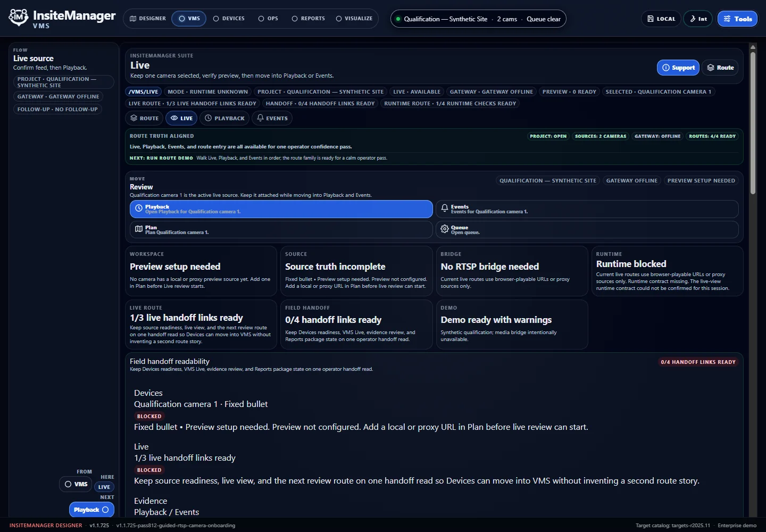
Task: Click the Open queue button
Action: click(x=587, y=230)
